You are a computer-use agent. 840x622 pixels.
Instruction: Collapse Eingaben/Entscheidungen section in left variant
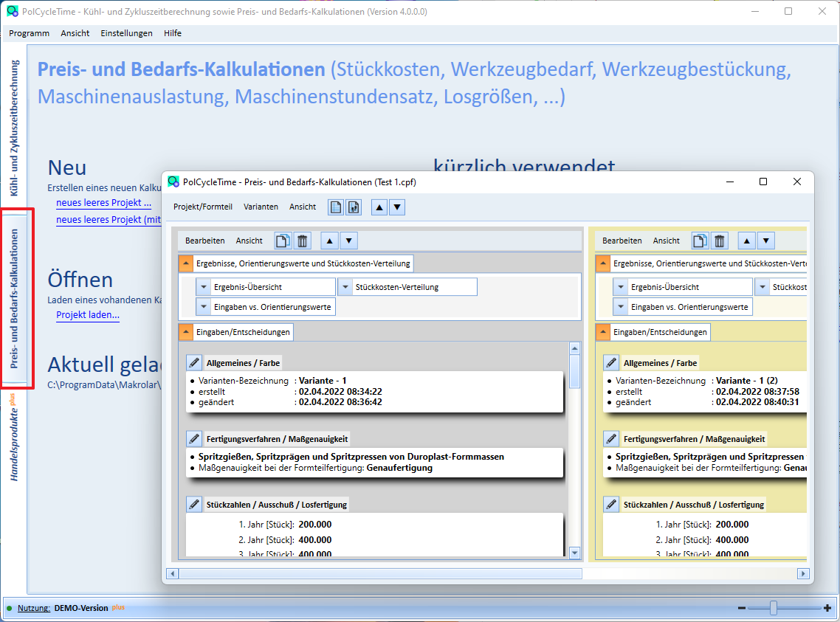[x=185, y=332]
